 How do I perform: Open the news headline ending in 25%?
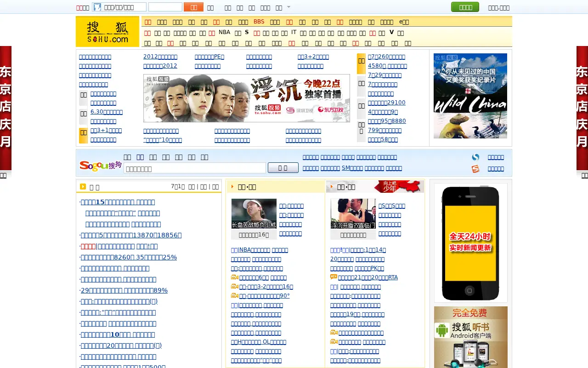tap(129, 257)
